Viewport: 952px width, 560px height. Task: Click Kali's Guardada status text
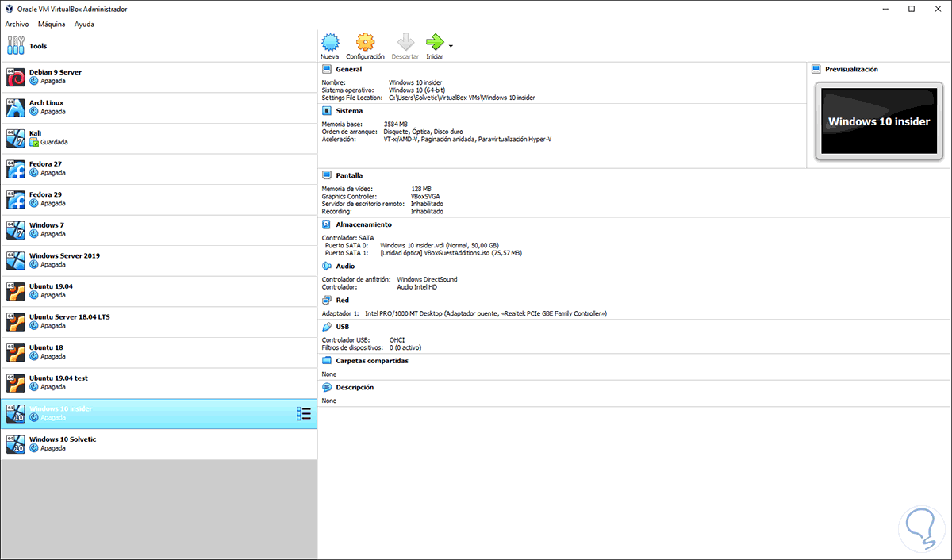click(x=55, y=142)
